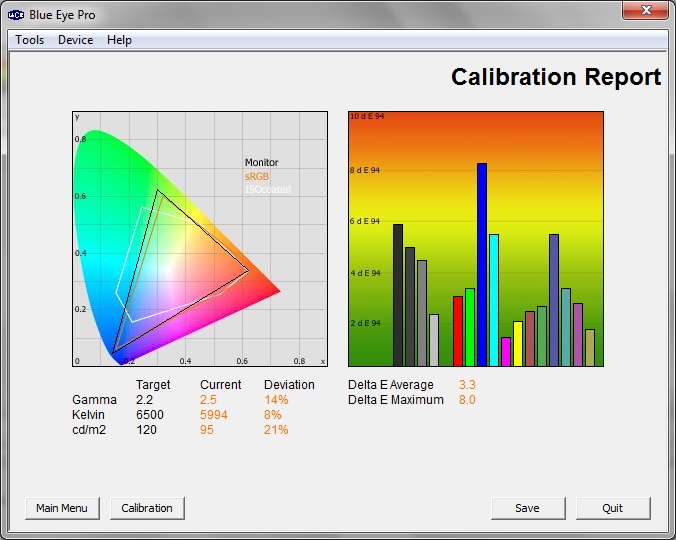The height and width of the screenshot is (540, 676).
Task: Click the cd/m2 current value 95
Action: coord(207,430)
